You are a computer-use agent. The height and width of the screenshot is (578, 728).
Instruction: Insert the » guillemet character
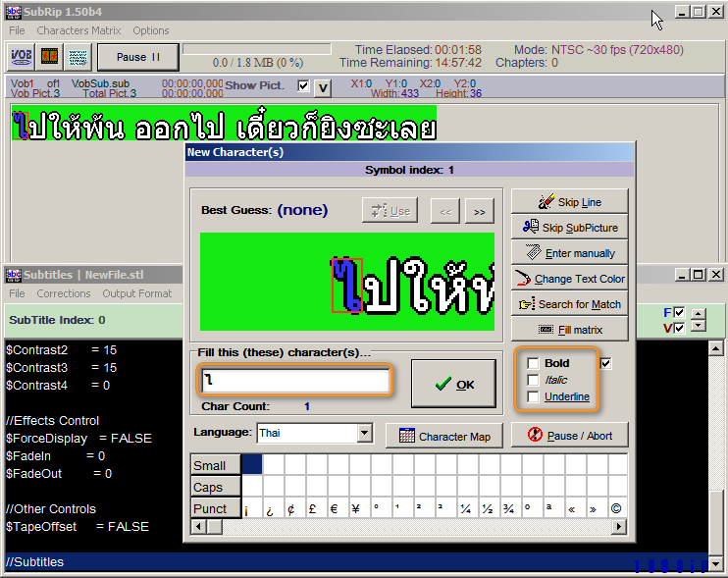tap(597, 509)
